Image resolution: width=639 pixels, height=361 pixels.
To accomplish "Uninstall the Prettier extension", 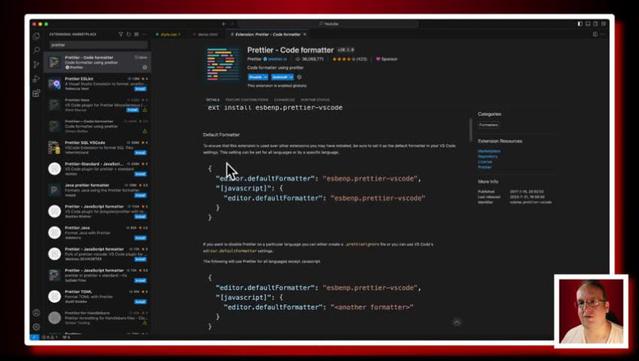I will 280,77.
